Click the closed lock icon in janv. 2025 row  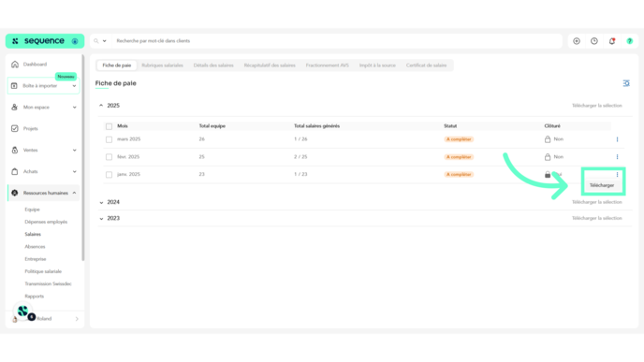[x=548, y=174]
